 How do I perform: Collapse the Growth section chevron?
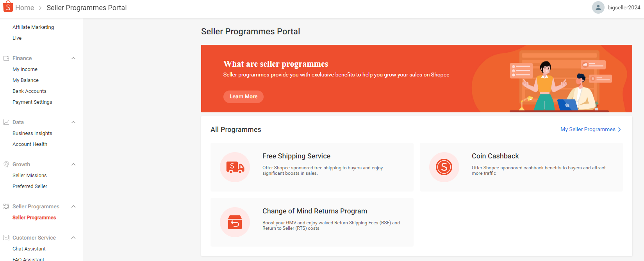click(73, 164)
